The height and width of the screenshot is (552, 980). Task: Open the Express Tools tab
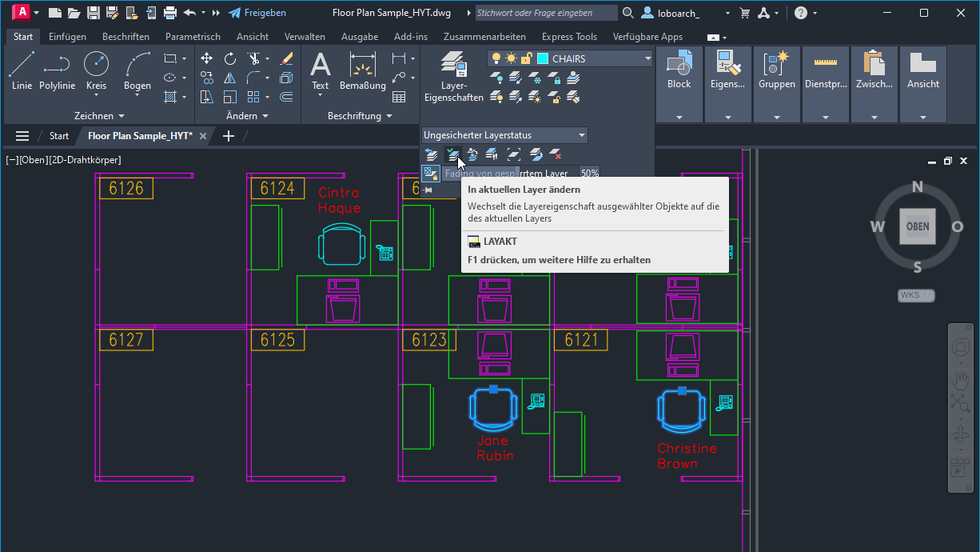pyautogui.click(x=569, y=37)
